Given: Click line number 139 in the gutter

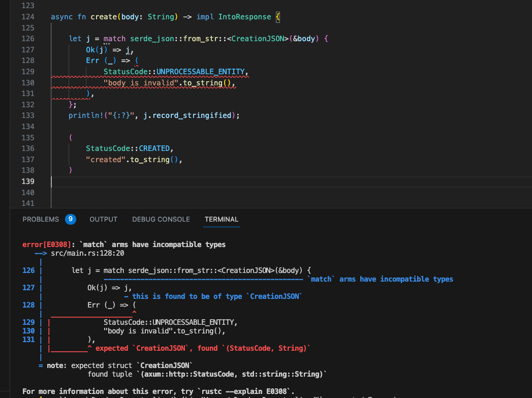Looking at the screenshot, I should click(x=28, y=181).
